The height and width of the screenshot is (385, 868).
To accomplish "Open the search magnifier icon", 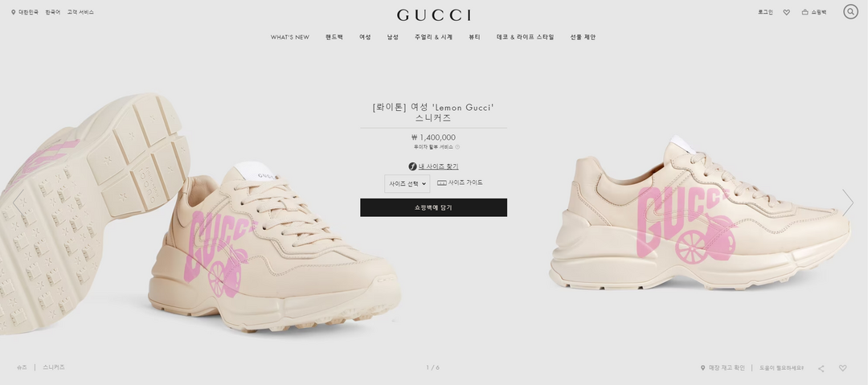I will pyautogui.click(x=850, y=11).
